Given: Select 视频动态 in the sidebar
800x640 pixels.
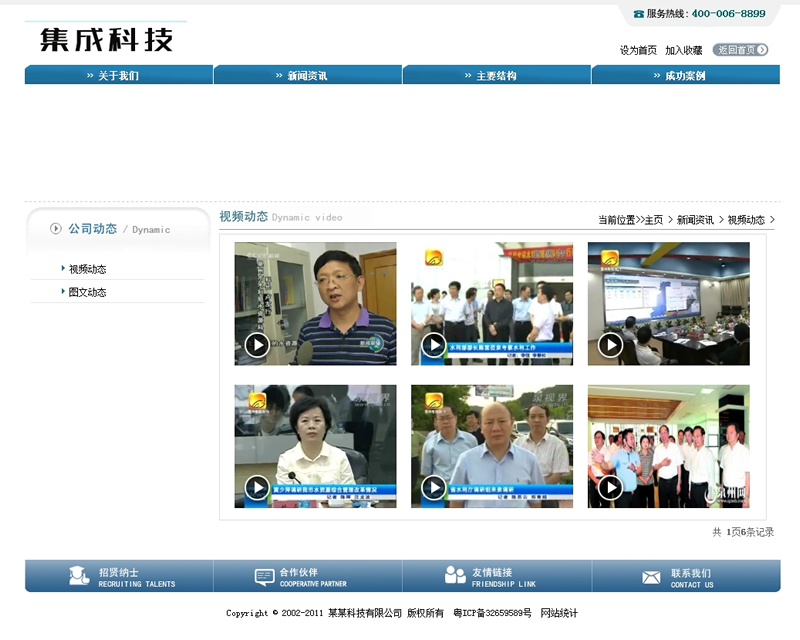Looking at the screenshot, I should tap(87, 269).
